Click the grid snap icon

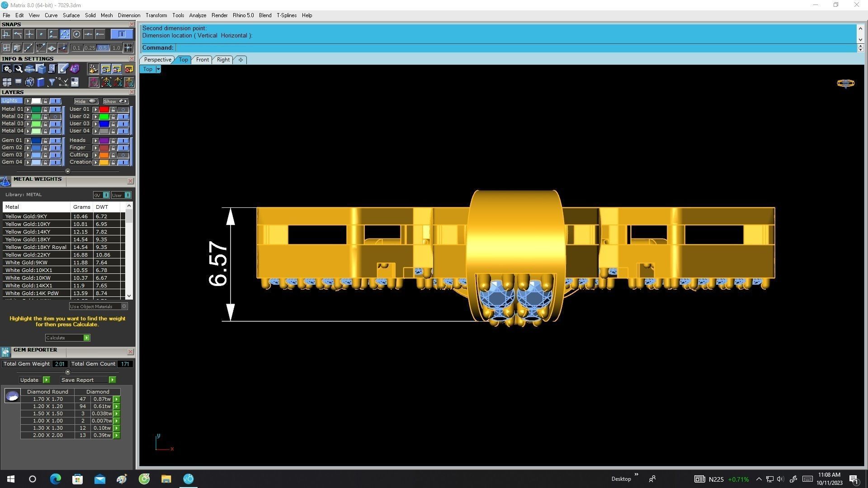tap(6, 48)
